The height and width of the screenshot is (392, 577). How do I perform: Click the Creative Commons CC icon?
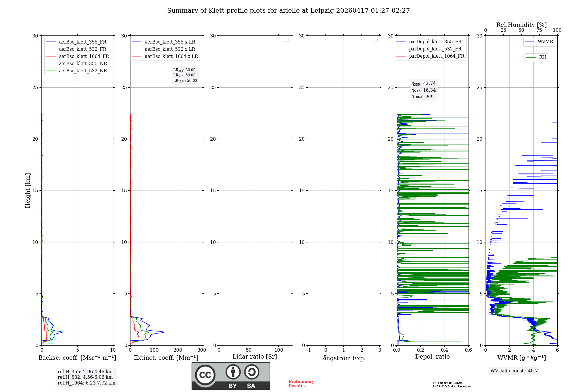(x=205, y=374)
